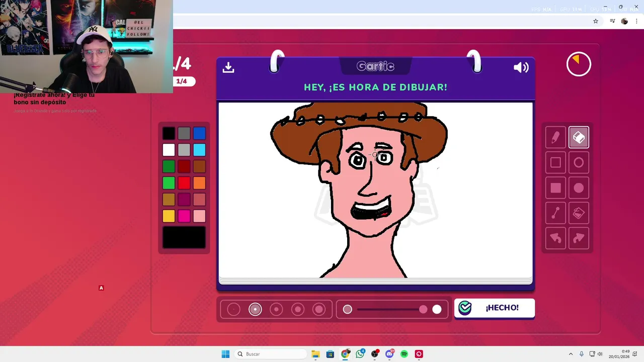Image resolution: width=644 pixels, height=362 pixels.
Task: Pick the cyan color swatch
Action: (199, 150)
